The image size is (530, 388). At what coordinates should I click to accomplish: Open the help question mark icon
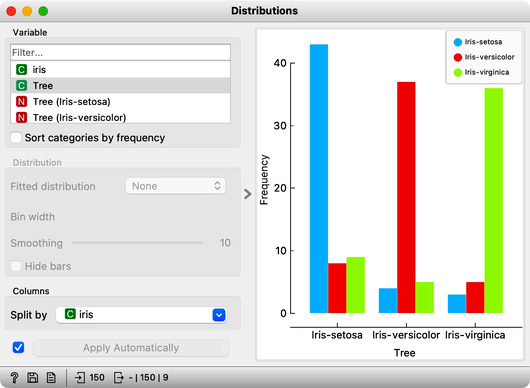pos(14,377)
